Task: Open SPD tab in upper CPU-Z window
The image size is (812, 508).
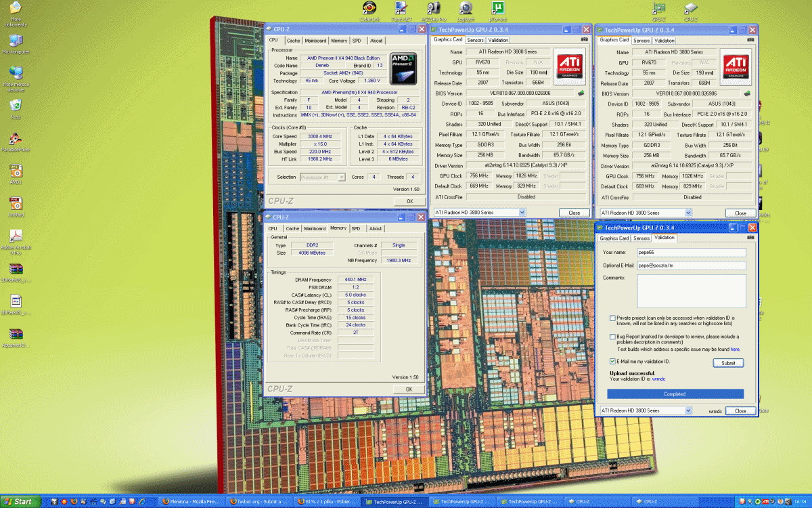Action: (357, 41)
